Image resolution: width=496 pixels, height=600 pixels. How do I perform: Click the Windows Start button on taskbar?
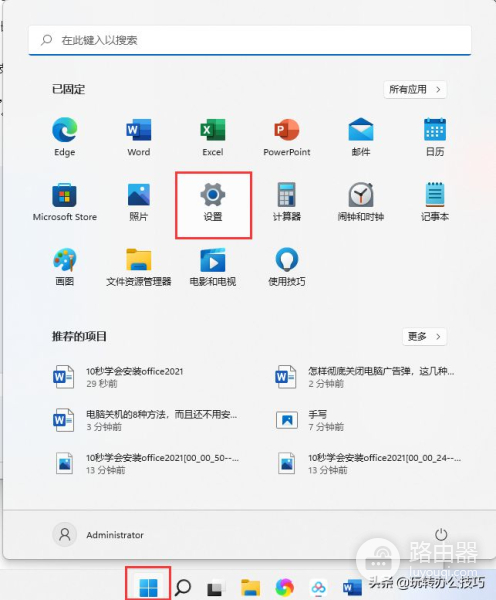click(x=148, y=587)
